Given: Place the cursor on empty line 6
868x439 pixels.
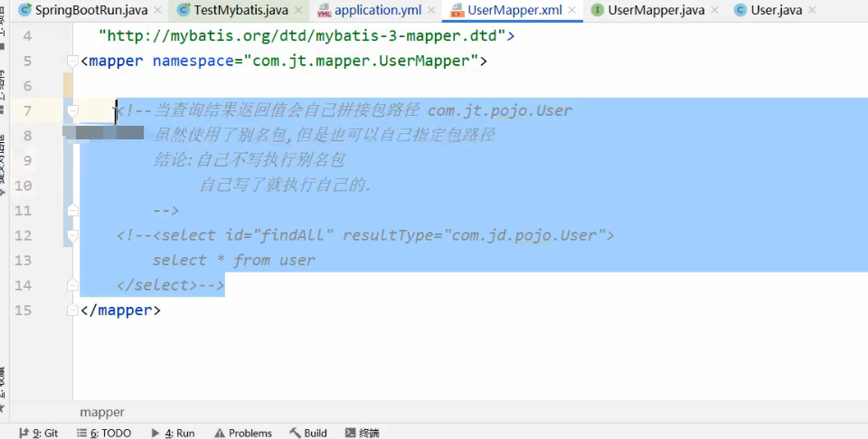Looking at the screenshot, I should tap(470, 86).
